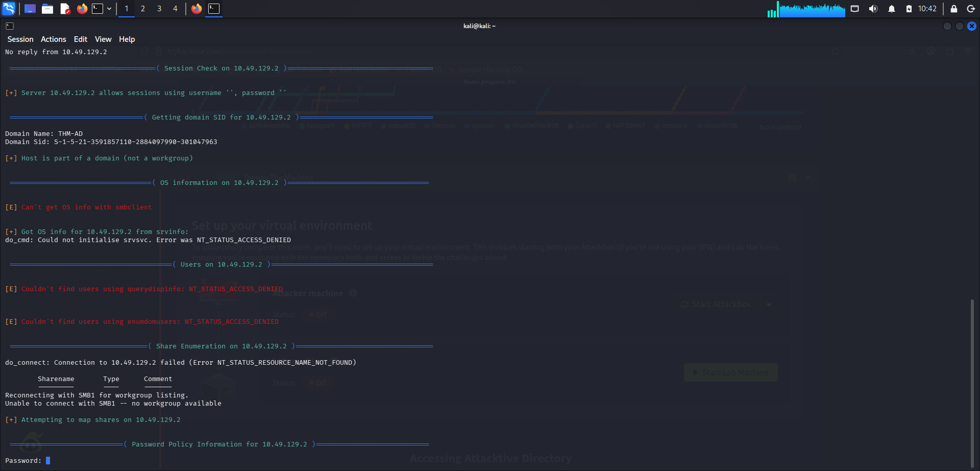
Task: Click the 10:42 clock
Action: (927, 9)
